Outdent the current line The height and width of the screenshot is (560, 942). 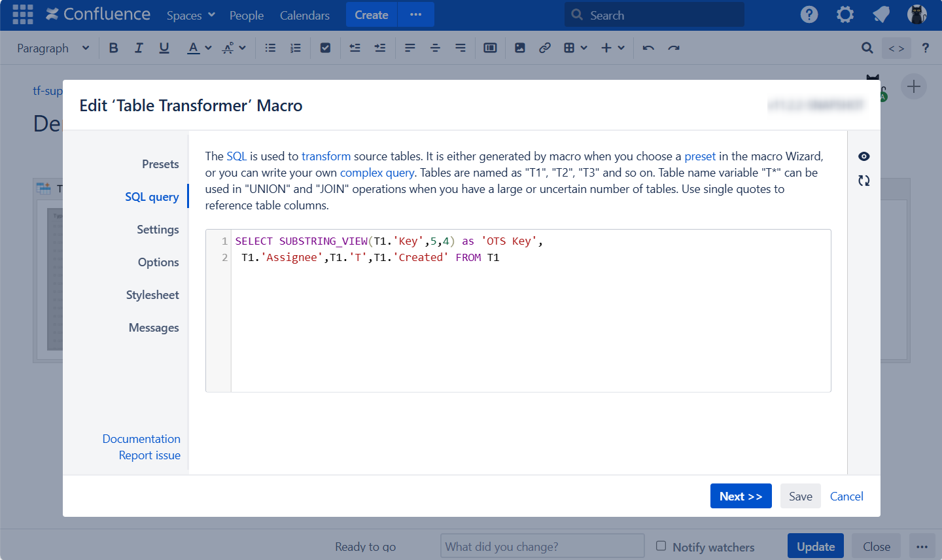tap(355, 48)
